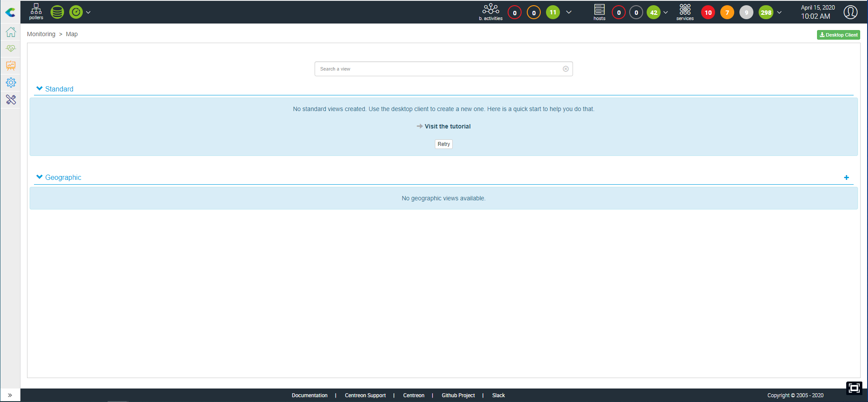Expand the sidebar with double-arrow icon
Image resolution: width=868 pixels, height=402 pixels.
pos(10,395)
